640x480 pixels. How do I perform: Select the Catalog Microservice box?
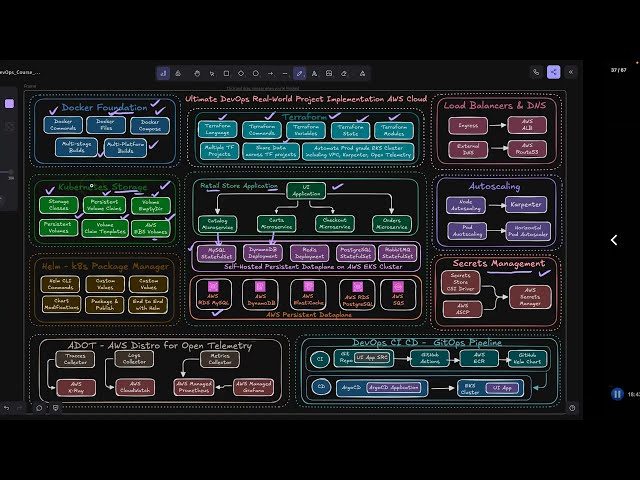217,224
